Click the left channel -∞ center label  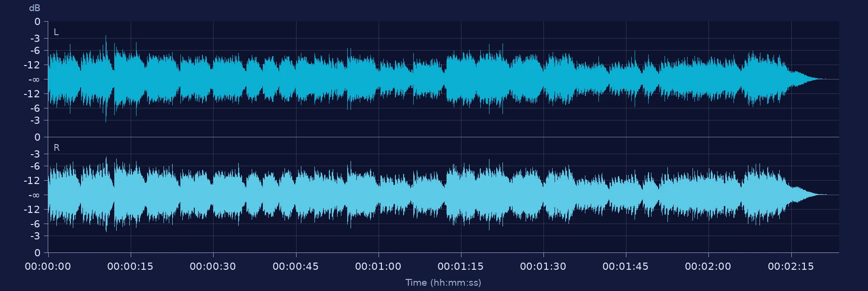(34, 79)
